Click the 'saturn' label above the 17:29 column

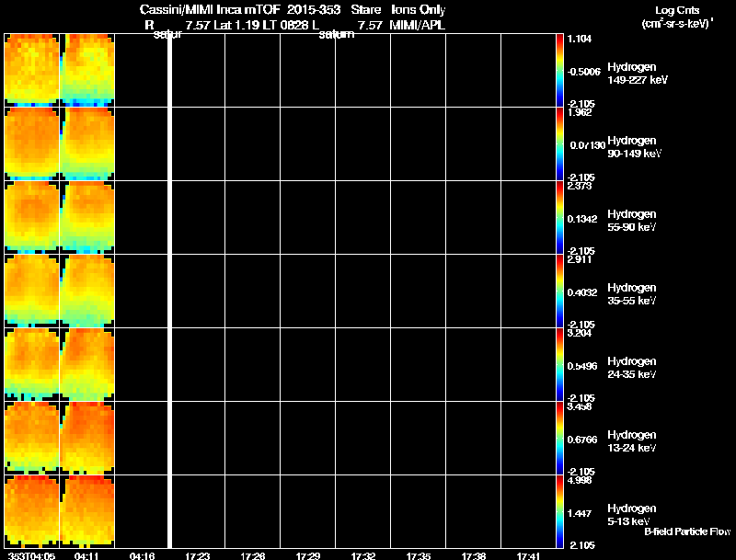click(x=337, y=35)
